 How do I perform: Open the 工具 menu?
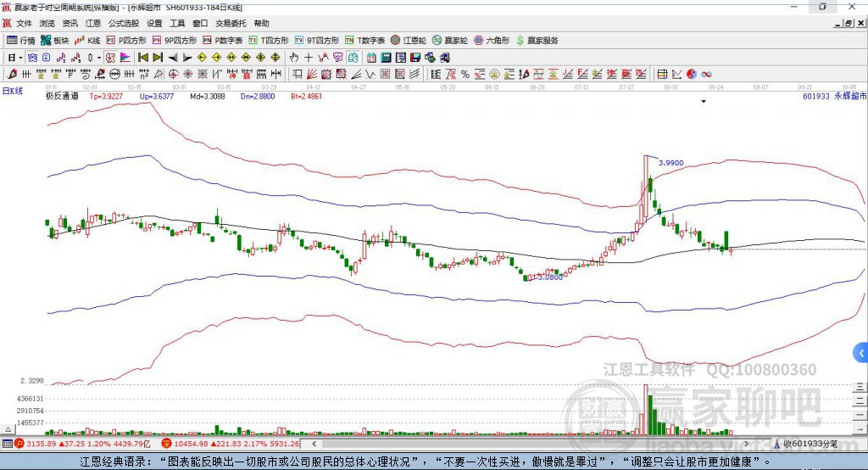177,23
